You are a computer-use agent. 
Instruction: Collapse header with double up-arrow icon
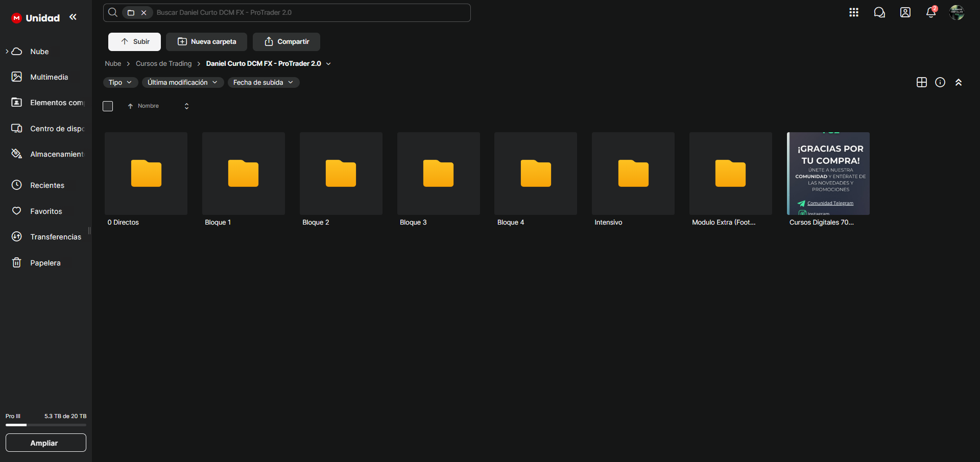[958, 82]
